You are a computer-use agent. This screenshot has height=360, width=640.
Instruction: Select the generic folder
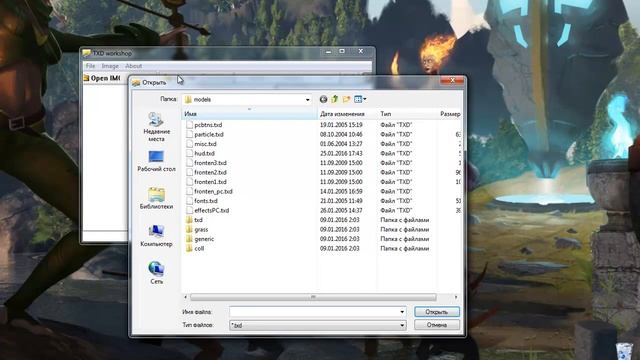[204, 239]
